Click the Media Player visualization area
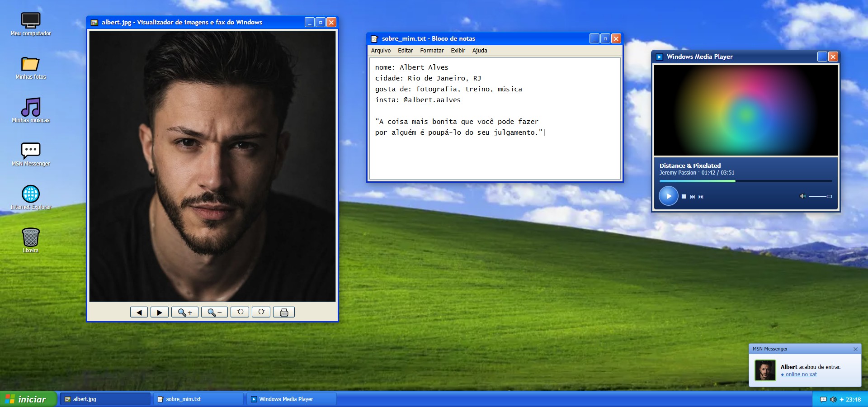868x407 pixels. click(746, 110)
